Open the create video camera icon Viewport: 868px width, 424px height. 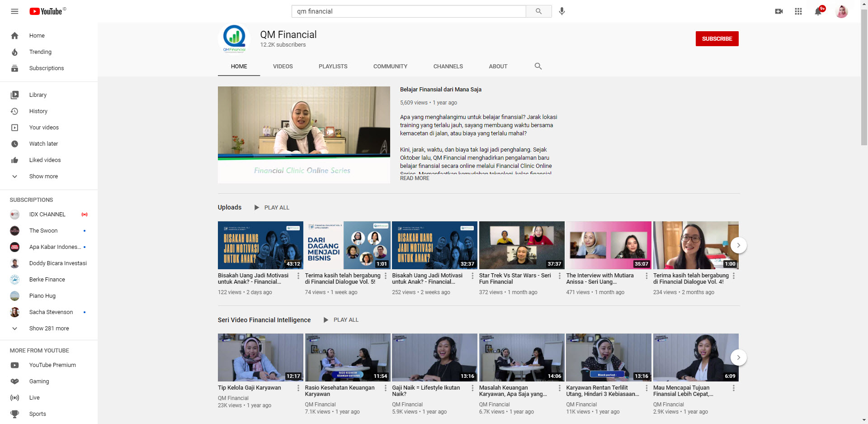(778, 11)
